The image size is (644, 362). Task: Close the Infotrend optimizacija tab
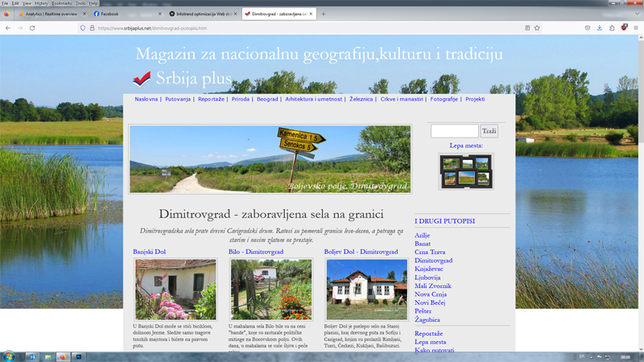pyautogui.click(x=235, y=14)
